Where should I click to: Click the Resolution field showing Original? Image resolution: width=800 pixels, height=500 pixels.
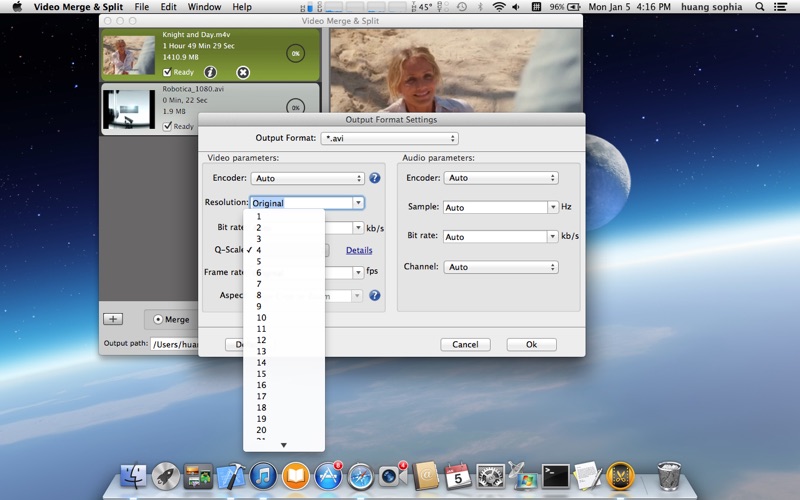click(x=301, y=203)
